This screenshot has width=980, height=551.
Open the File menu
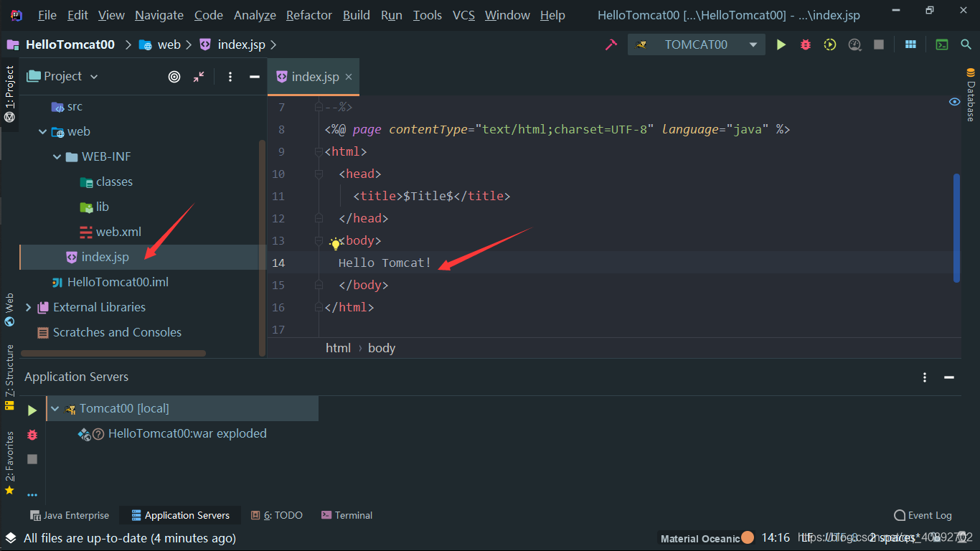coord(47,15)
